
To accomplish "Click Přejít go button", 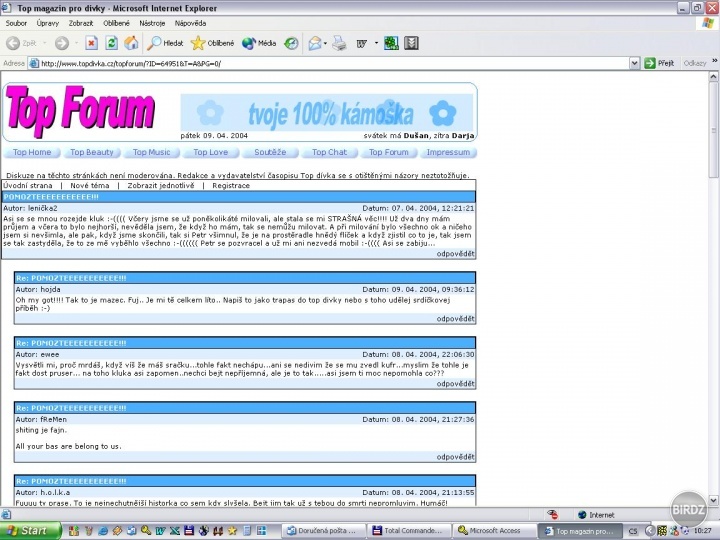I will point(659,63).
